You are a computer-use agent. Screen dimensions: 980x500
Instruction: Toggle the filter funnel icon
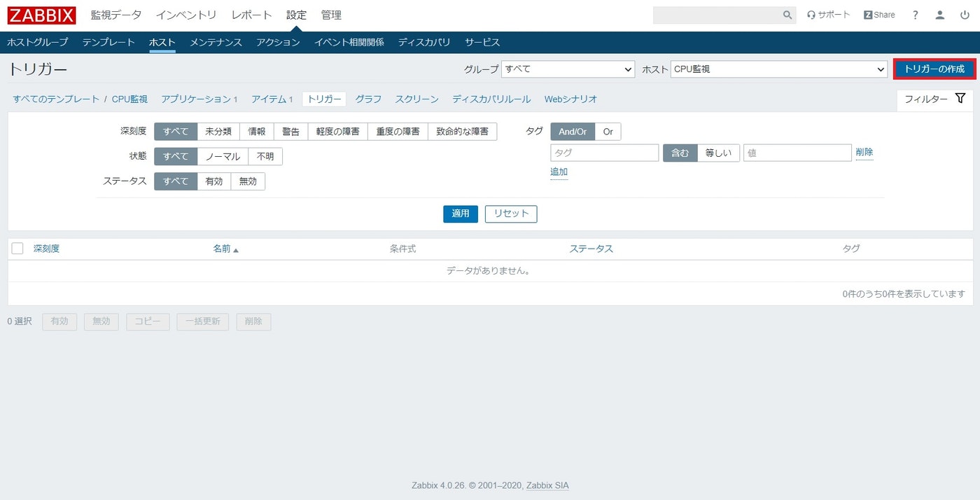(x=960, y=99)
